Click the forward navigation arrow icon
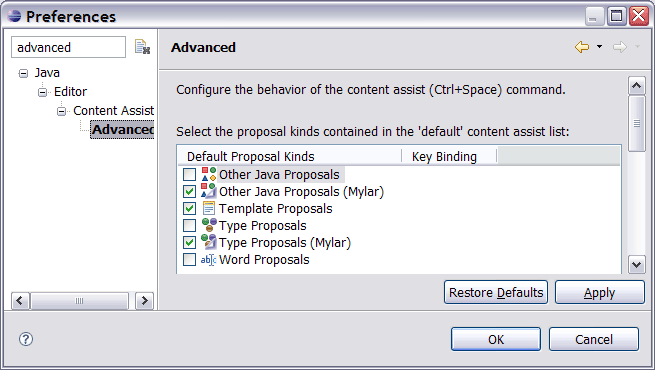Image resolution: width=655 pixels, height=370 pixels. (x=619, y=47)
